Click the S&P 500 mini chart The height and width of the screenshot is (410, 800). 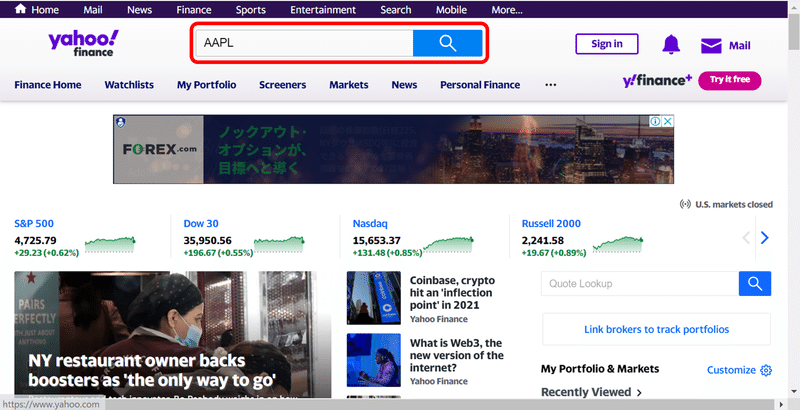tap(110, 245)
